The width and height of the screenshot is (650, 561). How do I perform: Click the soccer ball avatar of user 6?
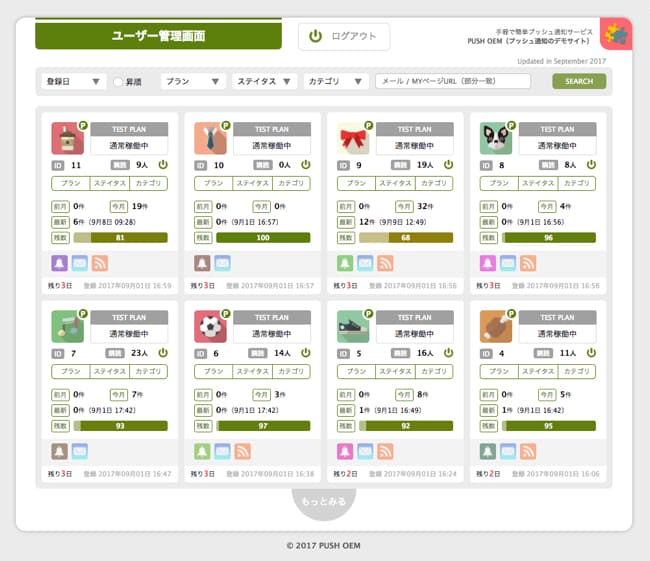[x=210, y=326]
